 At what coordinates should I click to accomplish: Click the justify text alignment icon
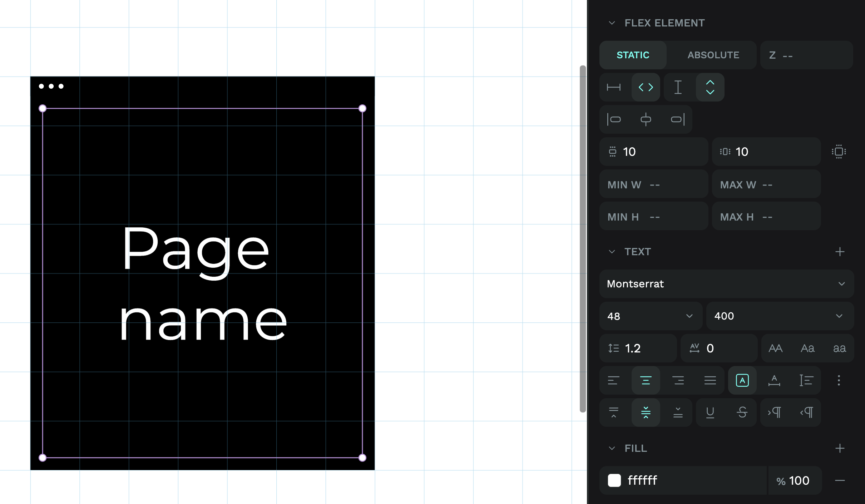click(x=710, y=380)
